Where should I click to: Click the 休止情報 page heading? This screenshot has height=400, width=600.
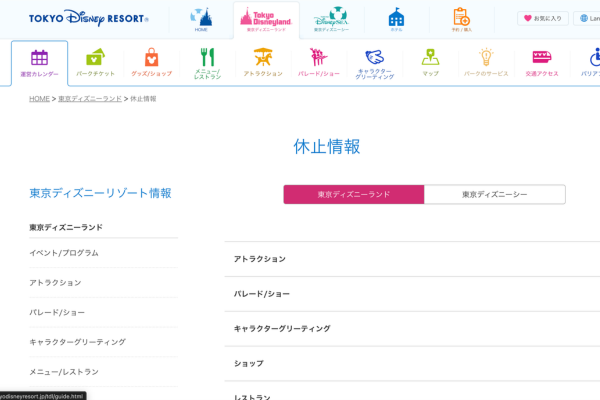(327, 147)
